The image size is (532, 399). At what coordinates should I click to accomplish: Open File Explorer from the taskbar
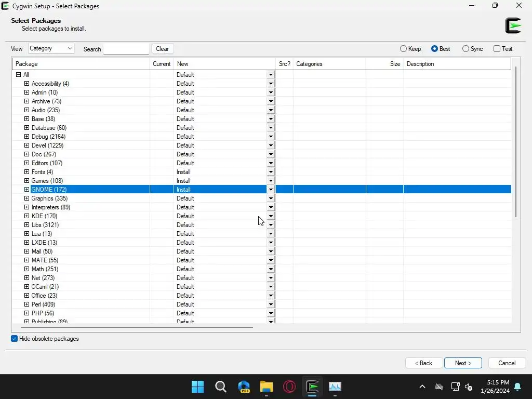click(x=267, y=387)
